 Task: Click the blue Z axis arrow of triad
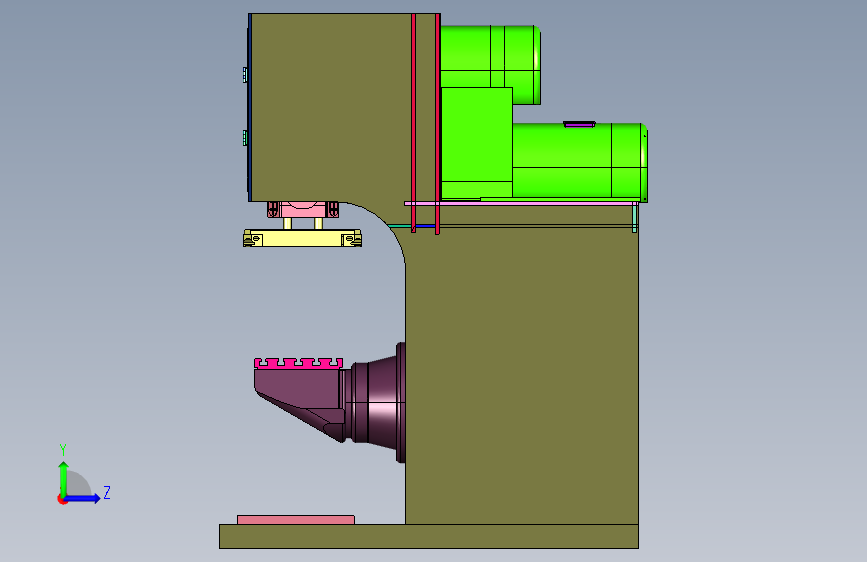point(83,498)
